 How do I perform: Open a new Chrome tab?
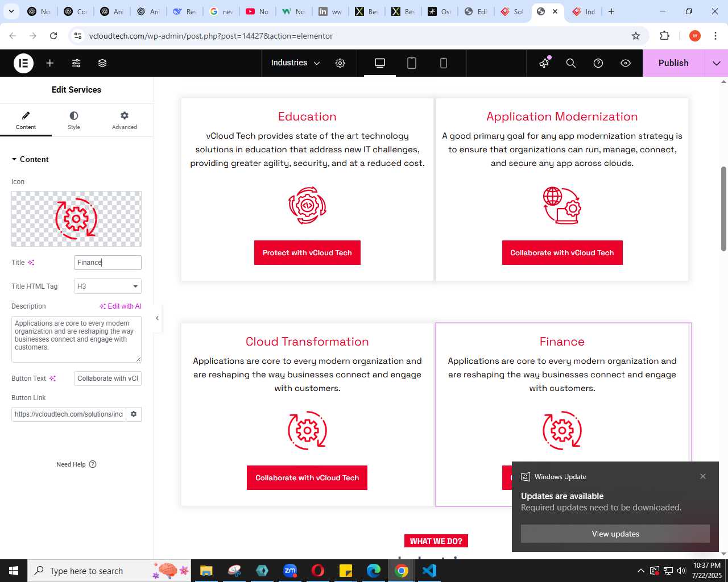611,11
